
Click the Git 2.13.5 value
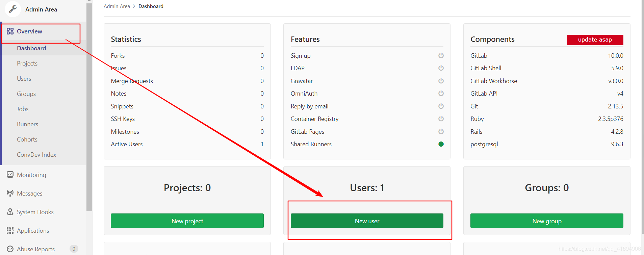coord(616,106)
